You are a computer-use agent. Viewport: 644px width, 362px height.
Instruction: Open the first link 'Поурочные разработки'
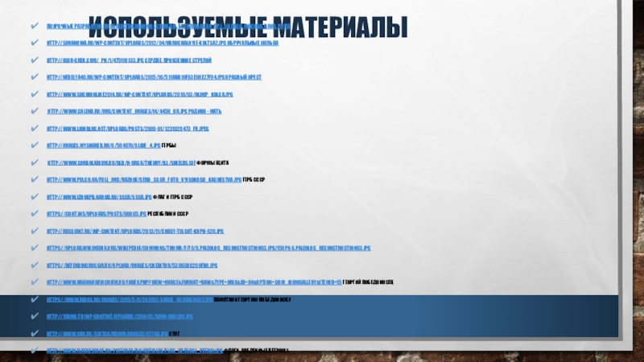pos(168,27)
